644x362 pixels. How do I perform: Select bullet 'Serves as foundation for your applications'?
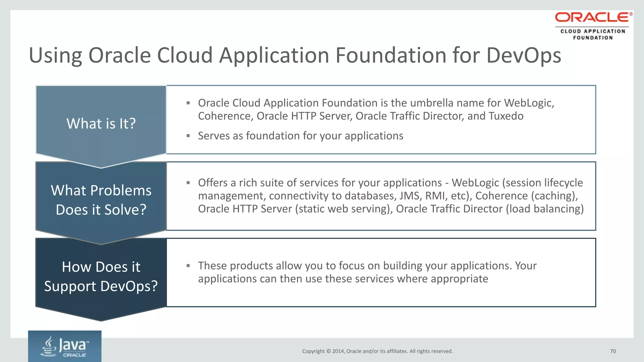[301, 136]
